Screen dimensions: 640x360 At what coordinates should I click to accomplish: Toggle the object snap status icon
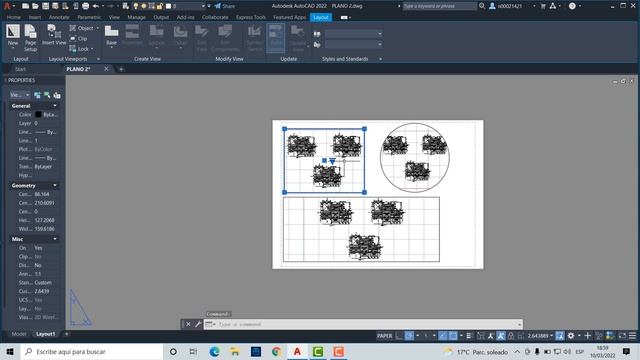[453, 336]
